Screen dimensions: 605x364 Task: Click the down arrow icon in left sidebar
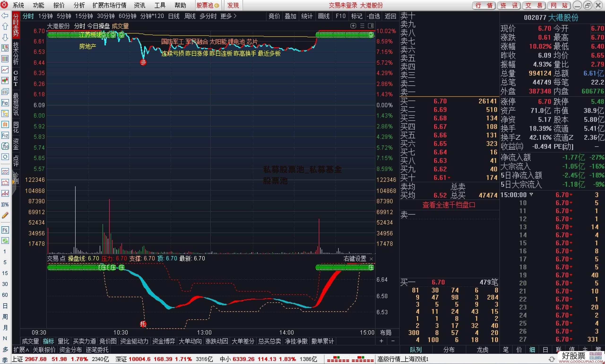click(5, 37)
